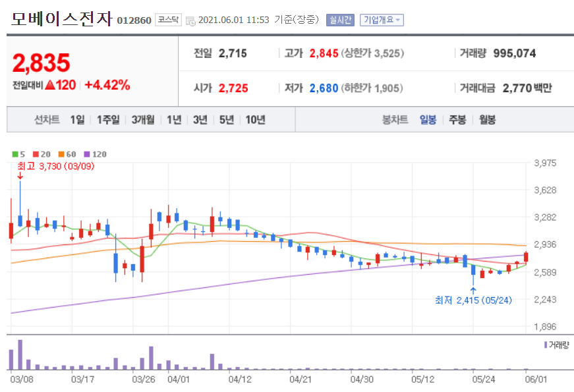
Task: Click the 최저 2,415 (05/24) low marker
Action: point(473,300)
